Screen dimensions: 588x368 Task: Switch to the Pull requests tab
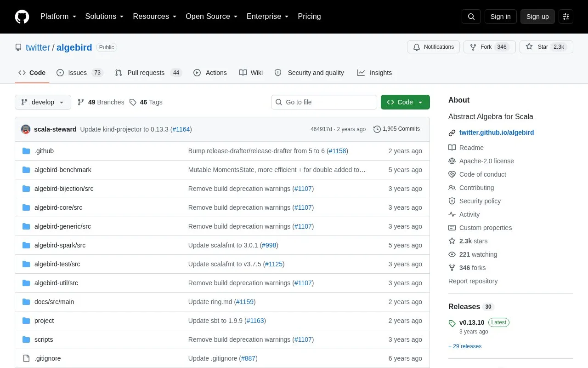(x=148, y=73)
